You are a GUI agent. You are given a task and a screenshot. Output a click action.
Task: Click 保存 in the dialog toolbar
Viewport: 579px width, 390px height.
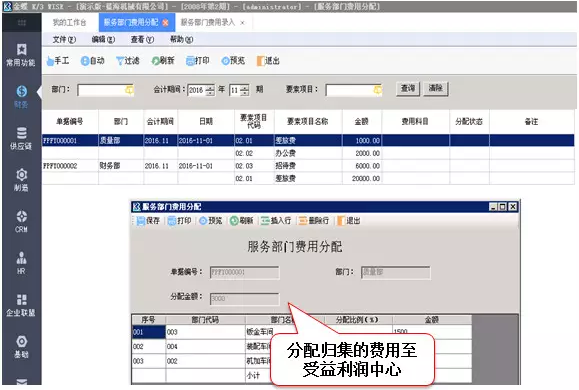click(x=148, y=221)
